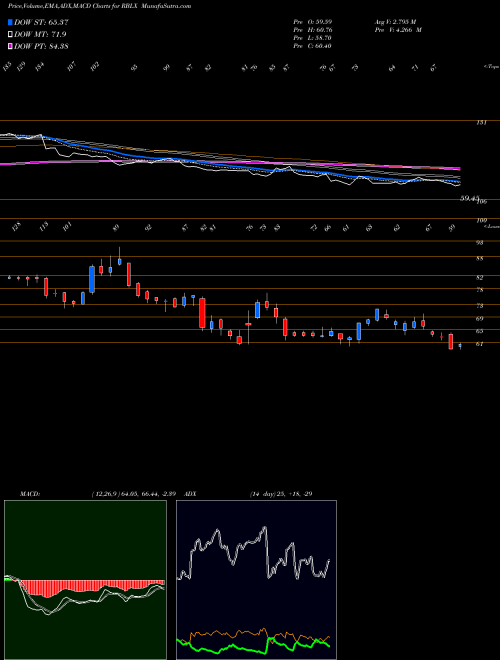Click the last small blue candlestick near 61
The width and height of the screenshot is (500, 660).
tap(460, 346)
